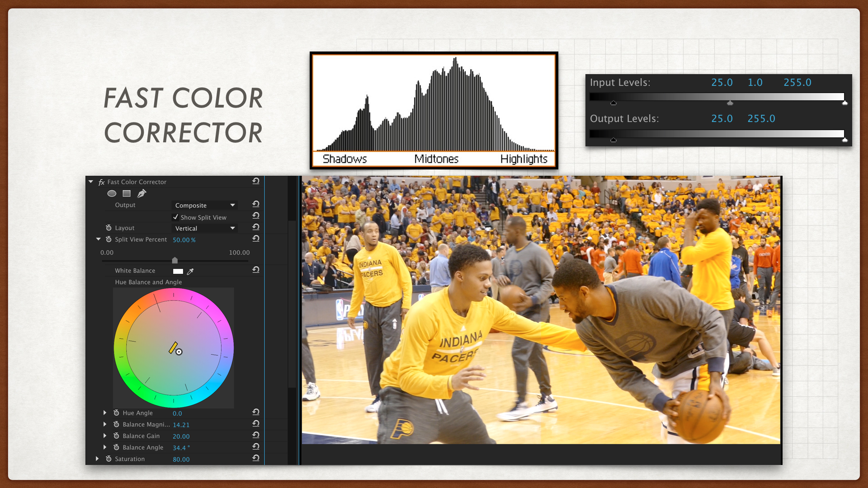This screenshot has width=868, height=488.
Task: Reset the Show Split View parameter
Action: 255,216
